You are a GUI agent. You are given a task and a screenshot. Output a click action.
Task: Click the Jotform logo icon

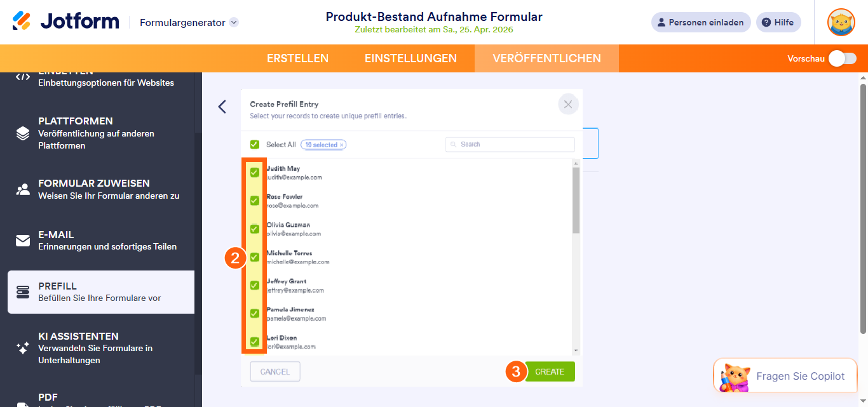pyautogui.click(x=22, y=21)
